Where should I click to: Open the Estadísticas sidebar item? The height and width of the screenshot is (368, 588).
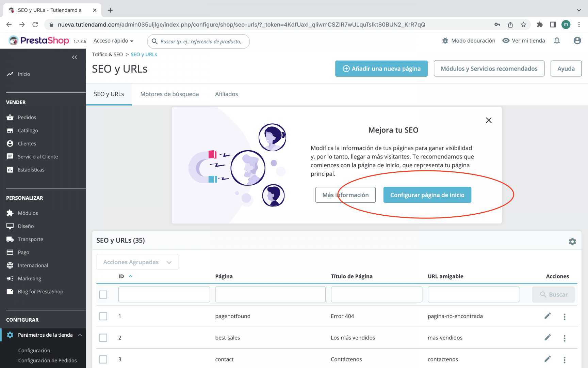coord(31,170)
